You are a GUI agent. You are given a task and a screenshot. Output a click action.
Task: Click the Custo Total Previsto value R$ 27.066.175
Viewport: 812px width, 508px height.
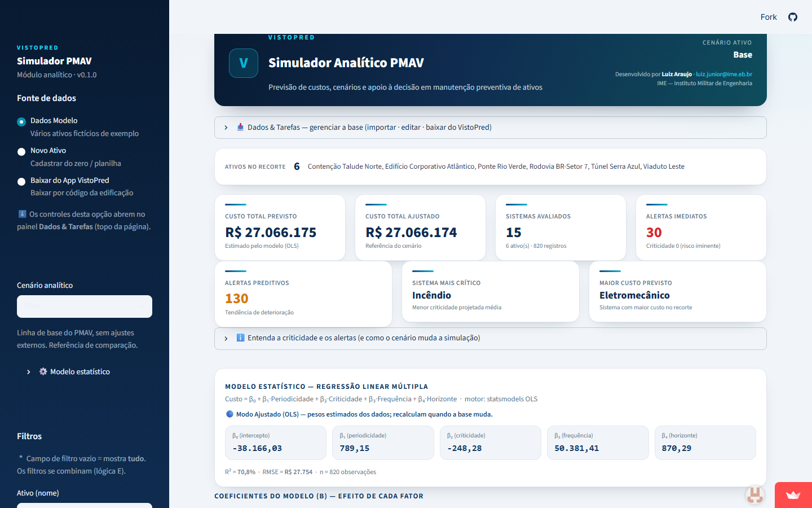[271, 232]
